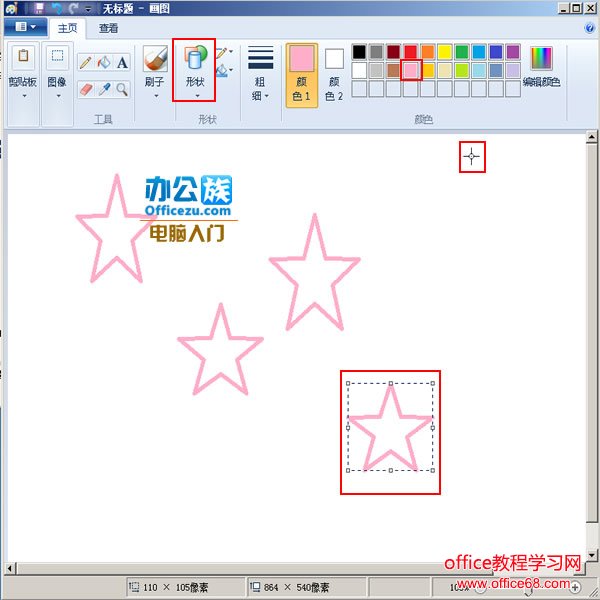The image size is (600, 600).
Task: Select the Pencil tool
Action: tap(85, 62)
